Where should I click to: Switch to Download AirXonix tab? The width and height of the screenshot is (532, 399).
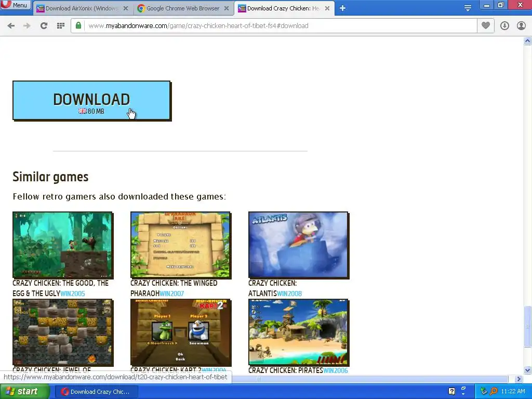83,8
